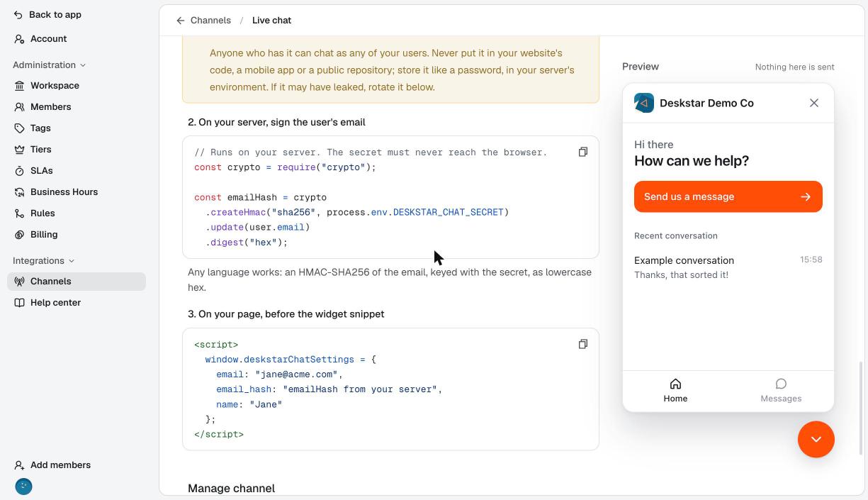This screenshot has width=868, height=500.
Task: Click the Preview label
Action: click(641, 67)
